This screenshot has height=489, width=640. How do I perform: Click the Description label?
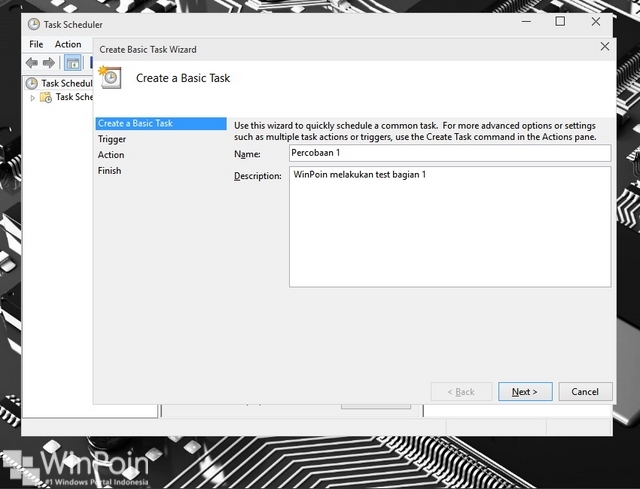[x=258, y=176]
